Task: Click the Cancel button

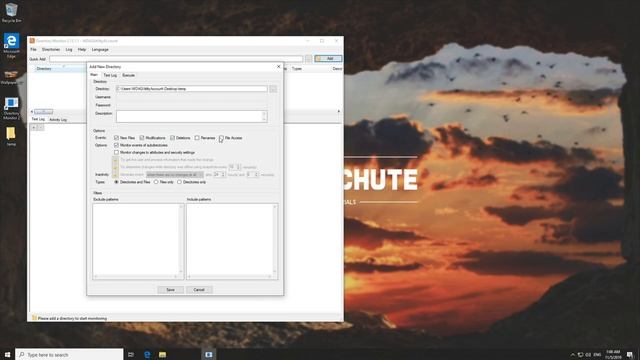Action: pos(199,289)
